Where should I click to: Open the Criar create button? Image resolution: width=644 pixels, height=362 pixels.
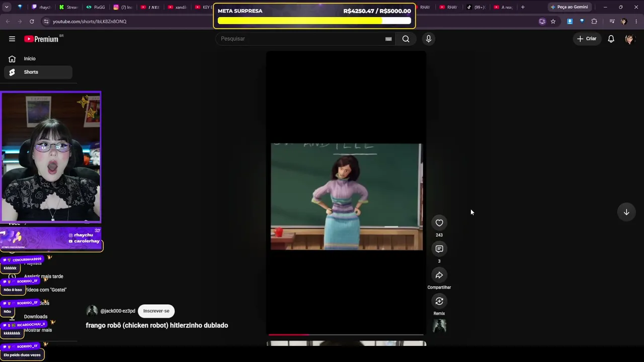click(587, 39)
